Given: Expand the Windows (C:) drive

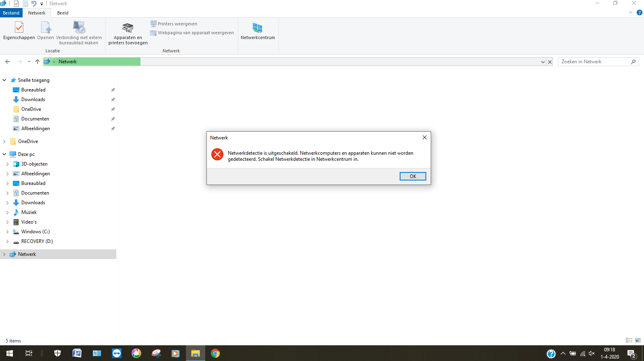Looking at the screenshot, I should [8, 232].
